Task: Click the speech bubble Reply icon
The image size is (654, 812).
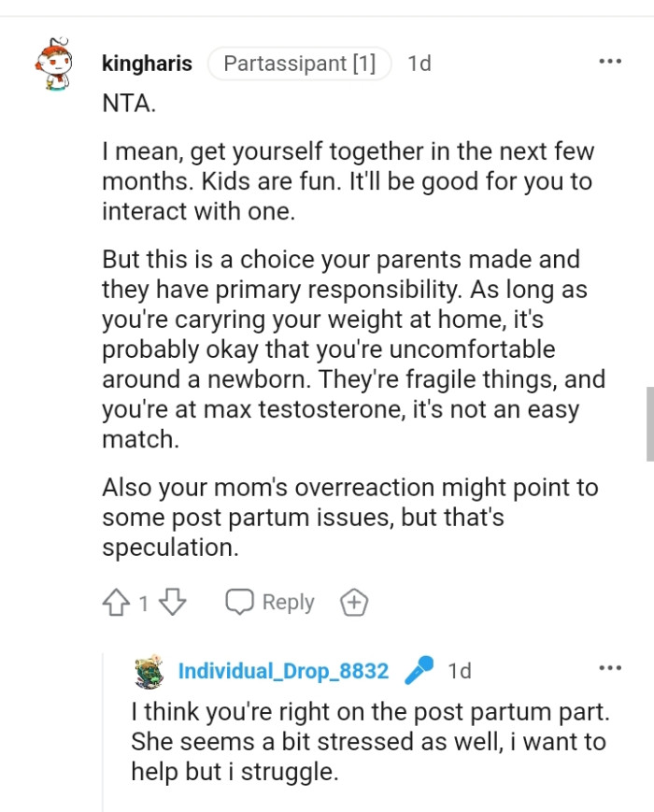Action: tap(241, 602)
